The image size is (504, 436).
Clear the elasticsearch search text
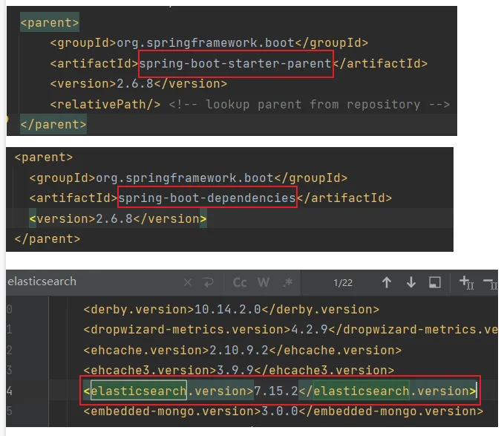click(188, 283)
